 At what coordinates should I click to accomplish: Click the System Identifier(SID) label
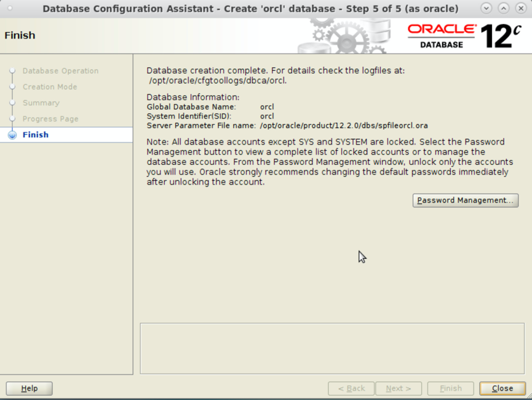(x=189, y=116)
